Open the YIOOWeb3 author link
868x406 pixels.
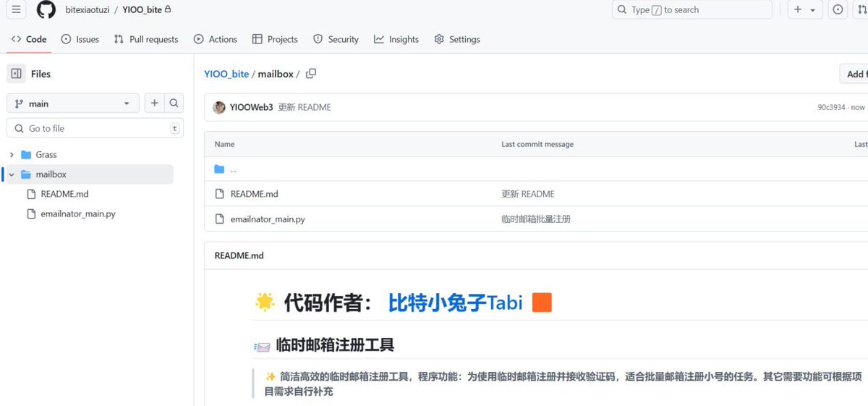point(251,107)
